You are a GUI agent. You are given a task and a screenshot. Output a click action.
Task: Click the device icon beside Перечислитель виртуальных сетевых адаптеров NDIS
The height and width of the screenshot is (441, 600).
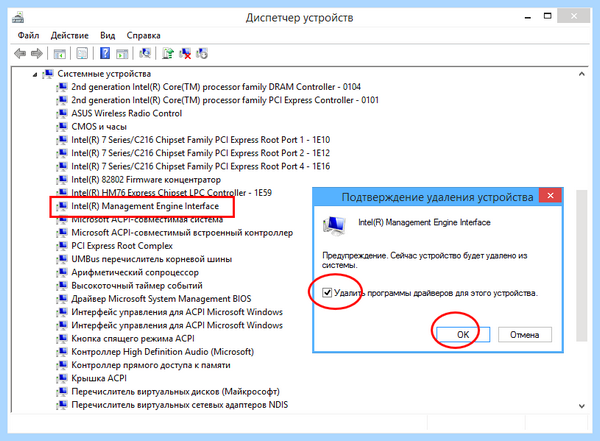(x=62, y=405)
